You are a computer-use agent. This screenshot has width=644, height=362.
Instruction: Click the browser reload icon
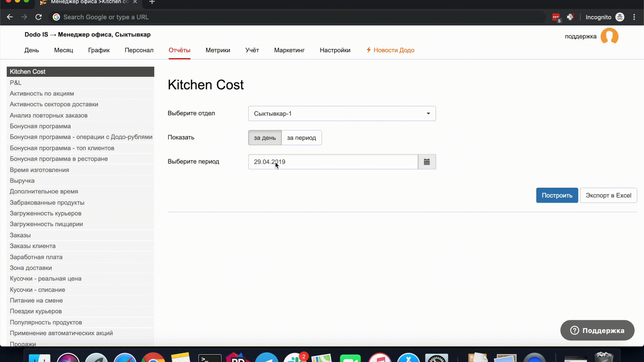[x=39, y=17]
